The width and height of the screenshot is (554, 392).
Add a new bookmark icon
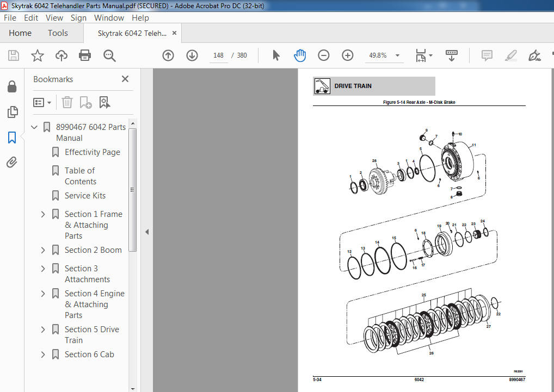click(x=85, y=103)
